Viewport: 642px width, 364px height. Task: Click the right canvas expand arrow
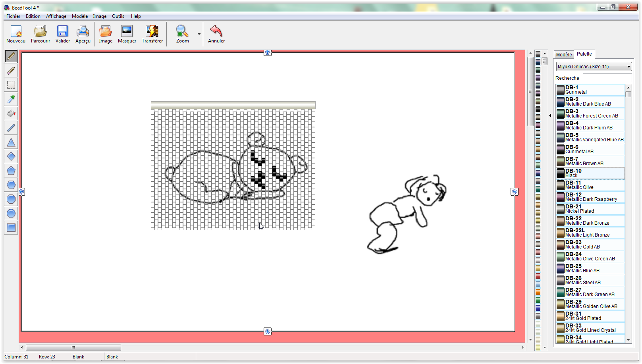coord(514,192)
